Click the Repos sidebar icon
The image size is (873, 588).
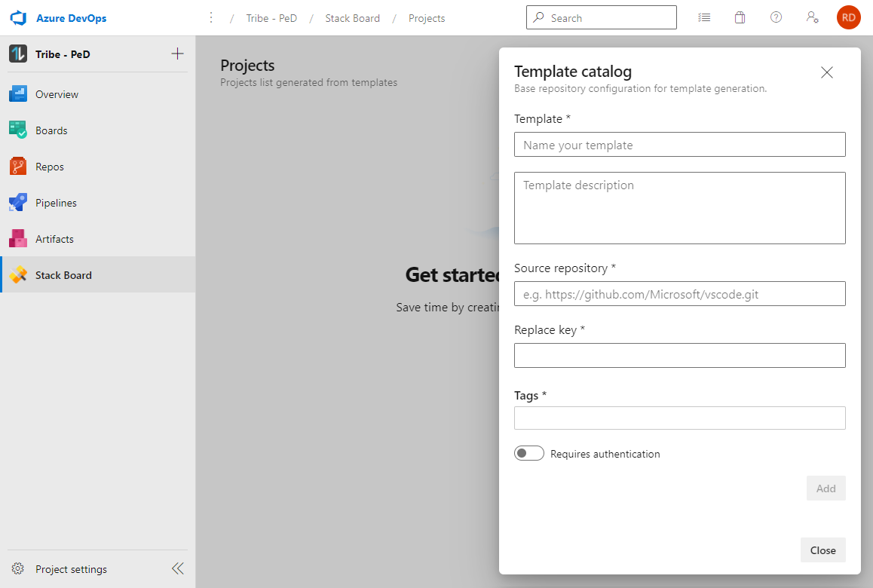point(18,166)
